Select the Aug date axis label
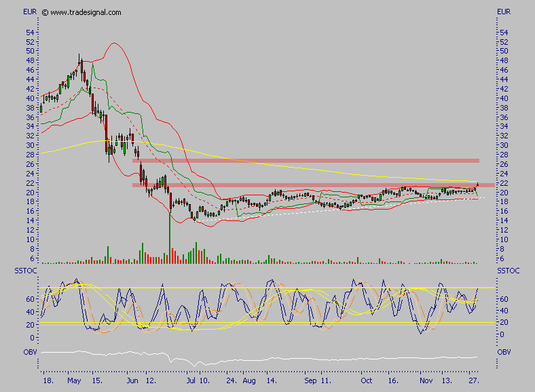The height and width of the screenshot is (392, 535). 250,381
